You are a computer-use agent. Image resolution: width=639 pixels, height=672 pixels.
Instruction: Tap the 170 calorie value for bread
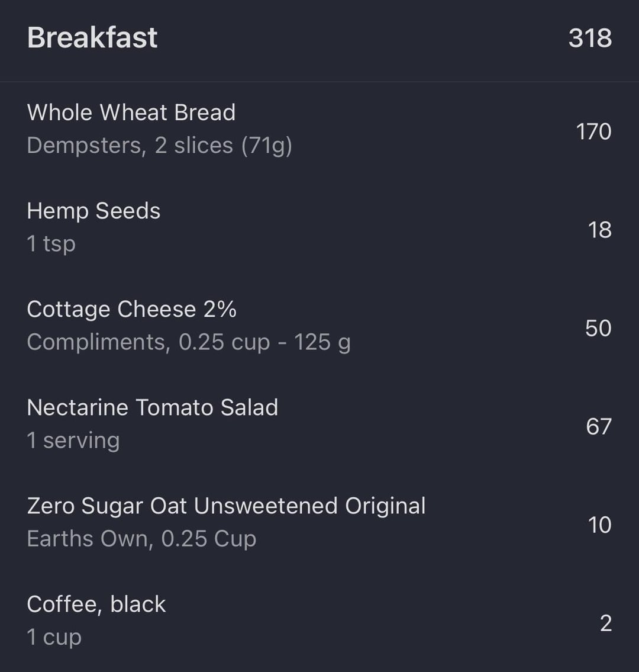click(x=593, y=131)
